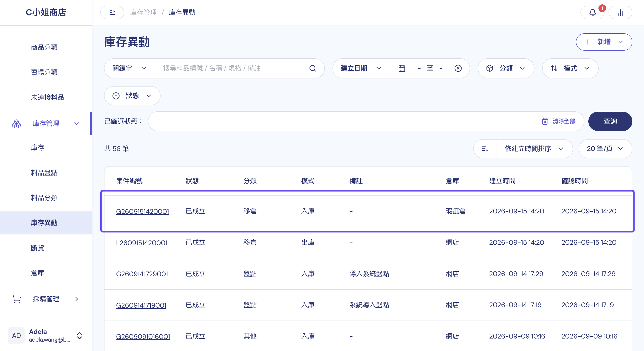
Task: Open 料品分類 in the sidebar
Action: coord(44,198)
